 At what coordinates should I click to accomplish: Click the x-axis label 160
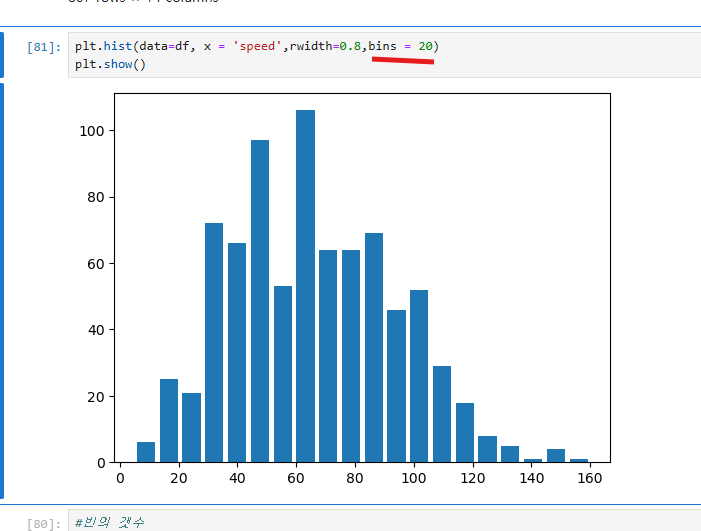click(x=590, y=479)
